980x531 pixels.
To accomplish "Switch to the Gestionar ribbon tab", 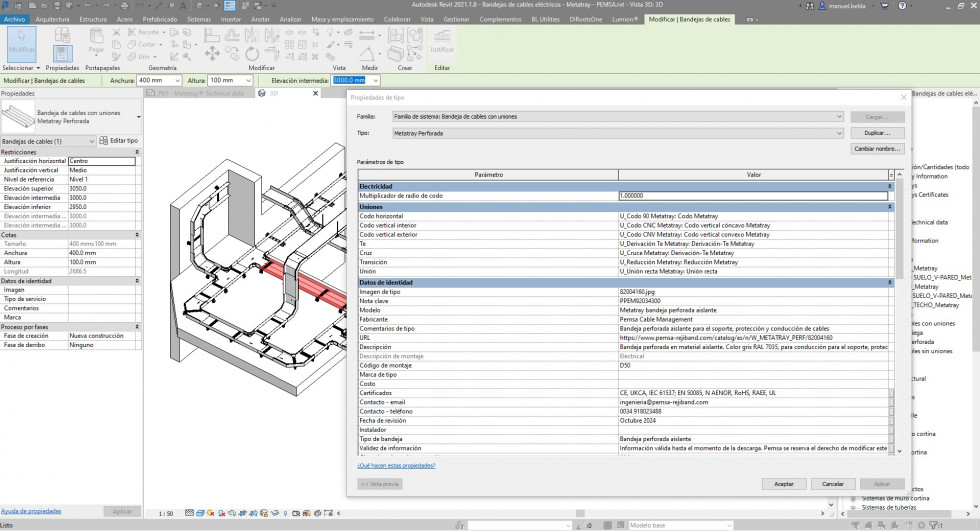I will [x=456, y=19].
